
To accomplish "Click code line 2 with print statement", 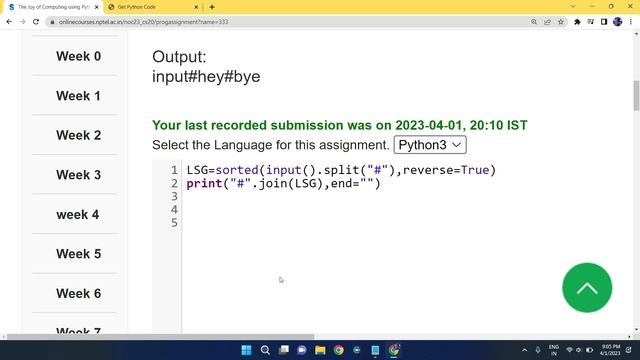I will [x=283, y=183].
